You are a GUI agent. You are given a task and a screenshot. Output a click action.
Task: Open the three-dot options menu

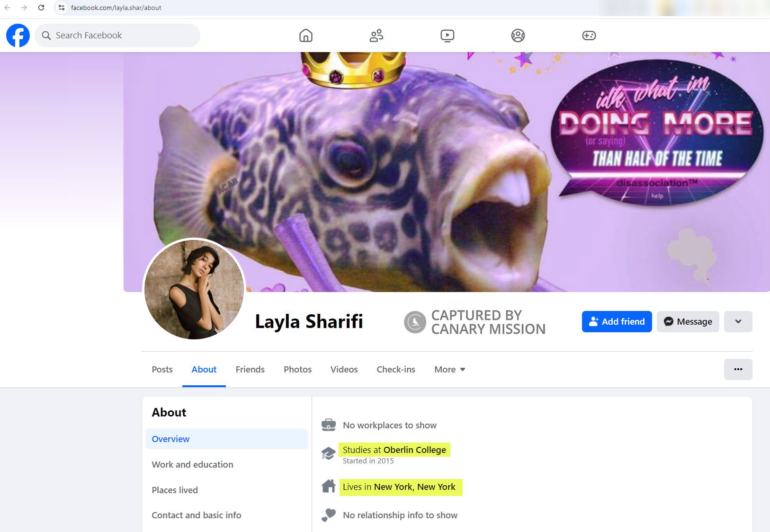coord(738,369)
